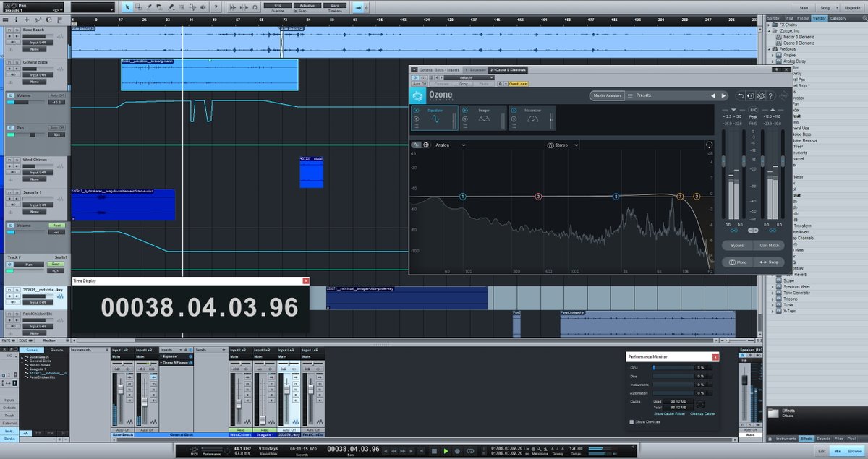Toggle Auto: Off on plugin window header

coord(420,84)
